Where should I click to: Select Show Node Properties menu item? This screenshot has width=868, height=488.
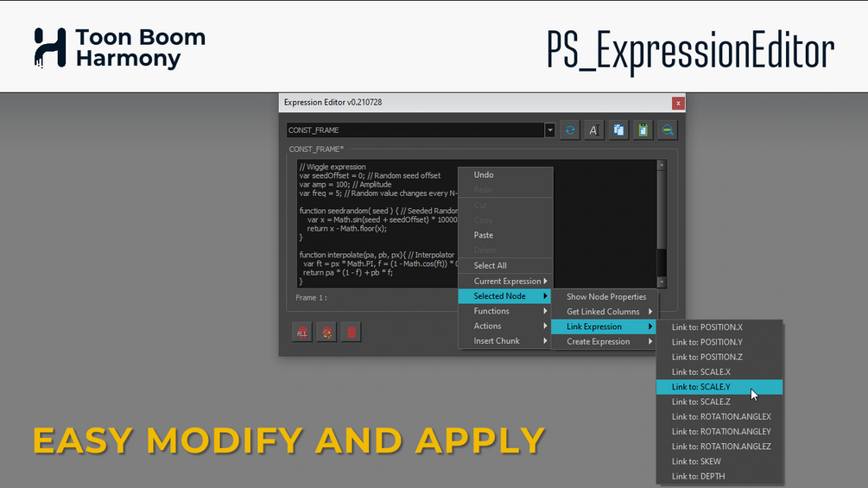click(604, 296)
